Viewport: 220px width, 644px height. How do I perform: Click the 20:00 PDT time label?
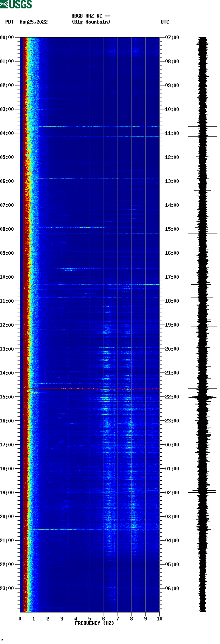click(x=7, y=517)
